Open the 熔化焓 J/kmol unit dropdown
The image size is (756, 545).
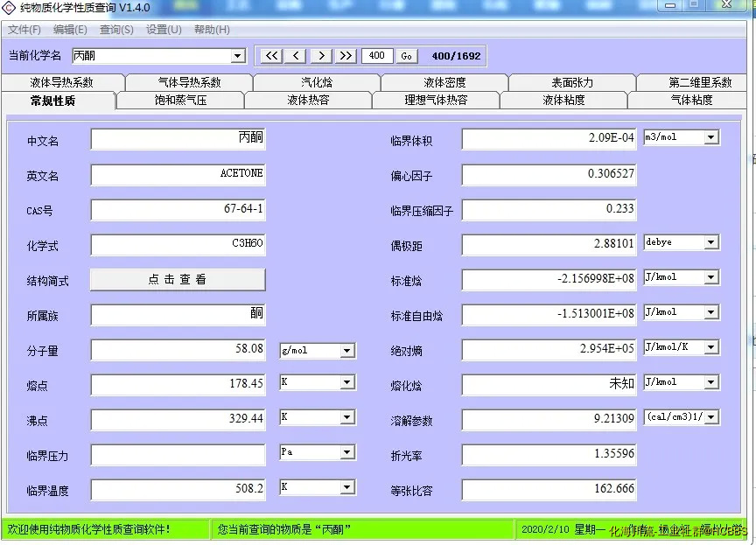coord(710,382)
